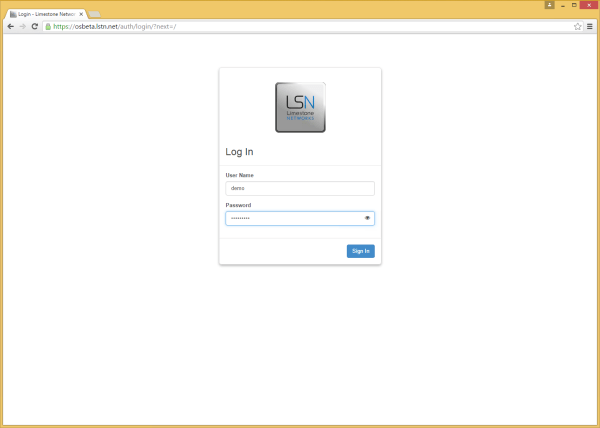The width and height of the screenshot is (600, 428).
Task: Click the Chrome user profile icon
Action: [549, 5]
